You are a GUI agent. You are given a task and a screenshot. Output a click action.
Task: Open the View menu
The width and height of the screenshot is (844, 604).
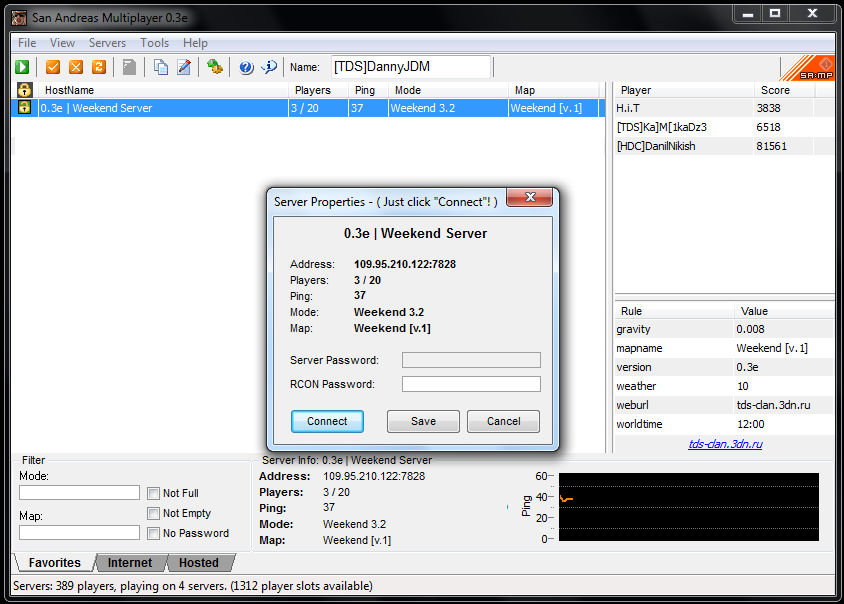click(x=62, y=43)
